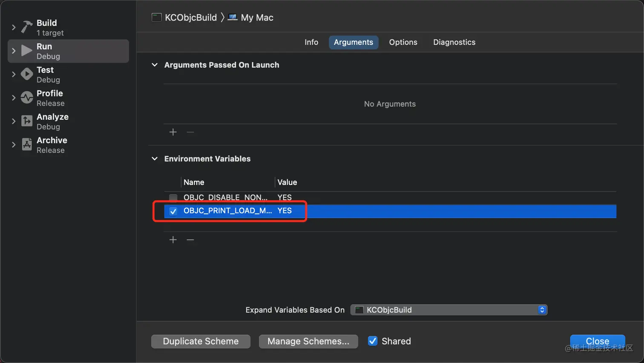The width and height of the screenshot is (644, 363).
Task: Expand the Build action disclosure arrow
Action: (x=14, y=28)
